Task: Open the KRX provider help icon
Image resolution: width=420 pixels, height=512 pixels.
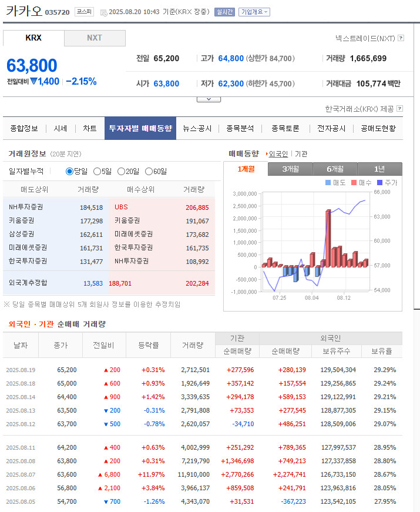Action: 399,109
